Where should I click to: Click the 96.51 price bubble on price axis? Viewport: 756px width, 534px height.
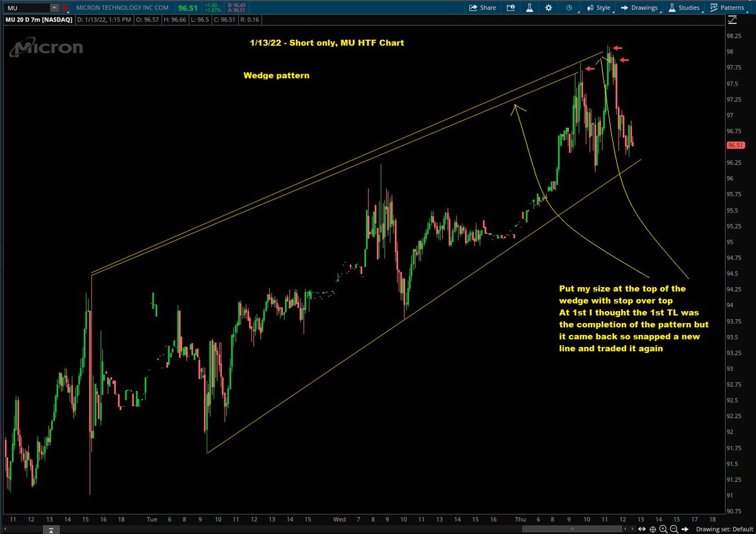(x=735, y=145)
